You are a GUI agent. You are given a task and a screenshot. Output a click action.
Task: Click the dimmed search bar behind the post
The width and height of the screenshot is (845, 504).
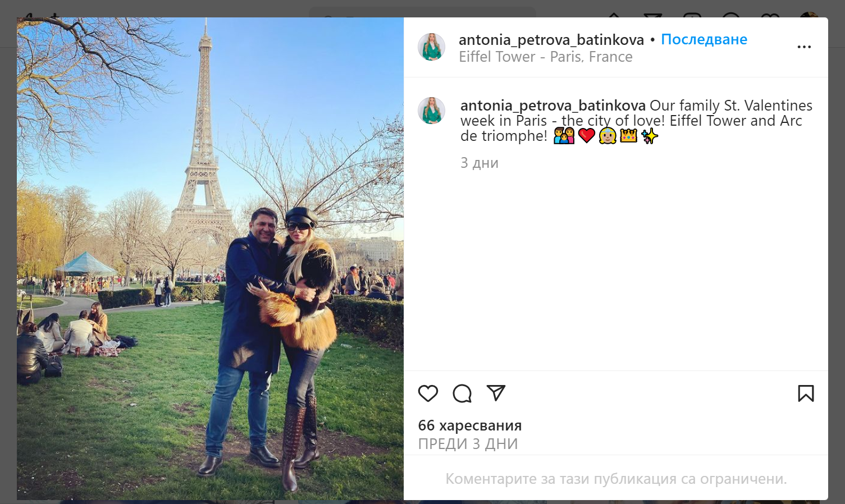tap(422, 12)
